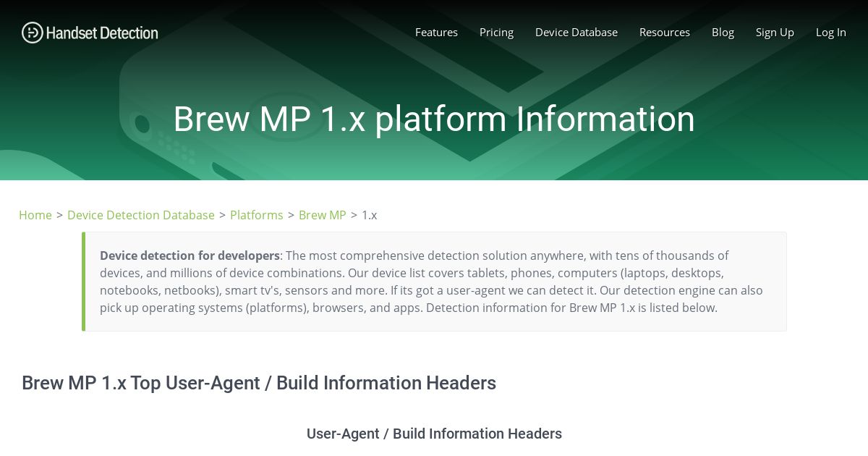Click 'User-Agent / Build Information Headers' table caption
This screenshot has height=456, width=868.
point(434,434)
